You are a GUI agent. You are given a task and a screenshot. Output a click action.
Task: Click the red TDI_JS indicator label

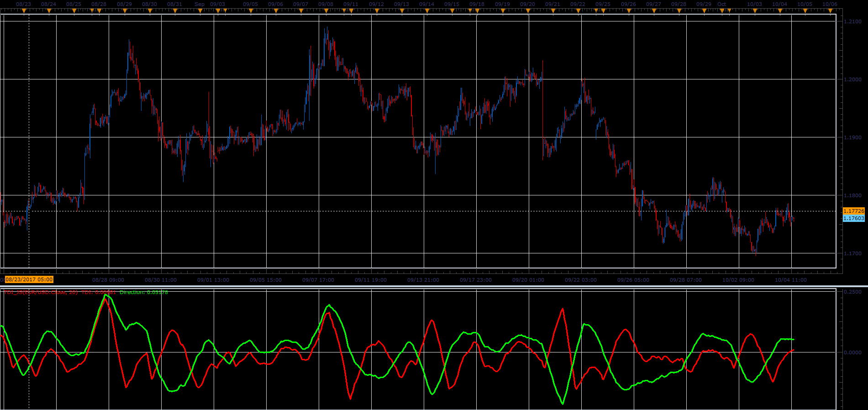click(41, 292)
